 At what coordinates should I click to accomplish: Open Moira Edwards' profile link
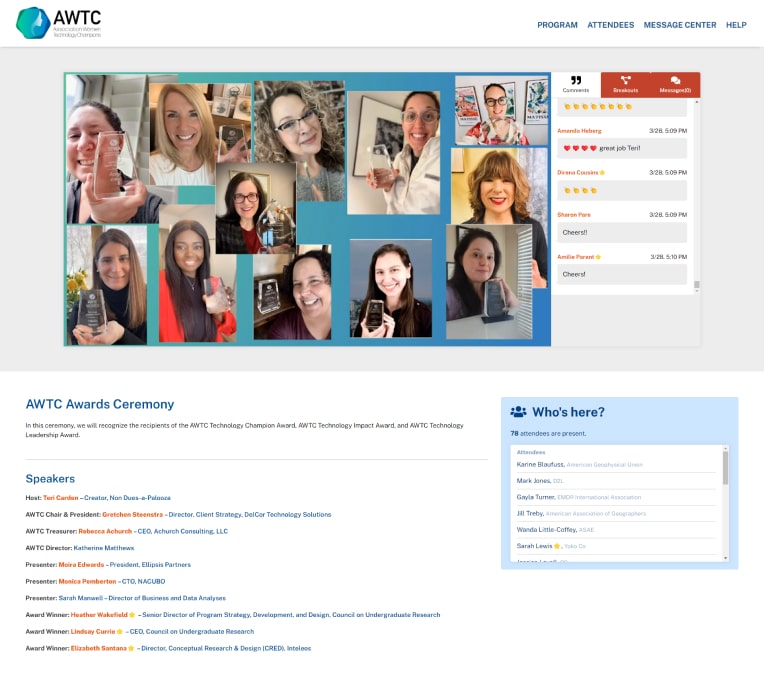click(81, 565)
